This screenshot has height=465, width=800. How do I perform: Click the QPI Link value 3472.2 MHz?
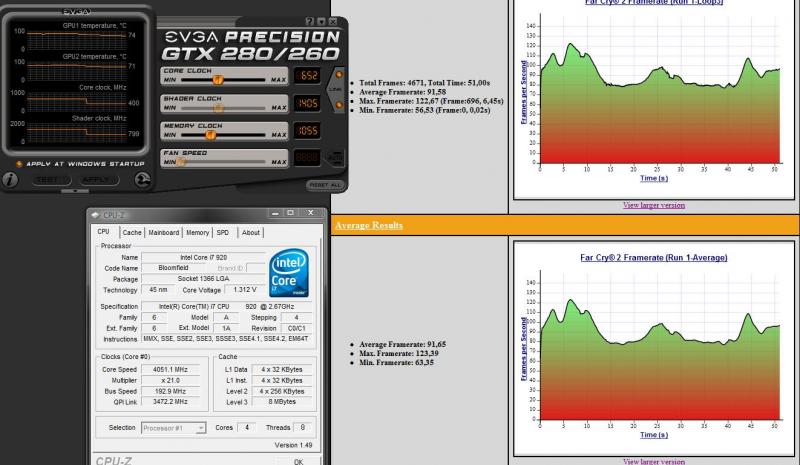tap(170, 402)
